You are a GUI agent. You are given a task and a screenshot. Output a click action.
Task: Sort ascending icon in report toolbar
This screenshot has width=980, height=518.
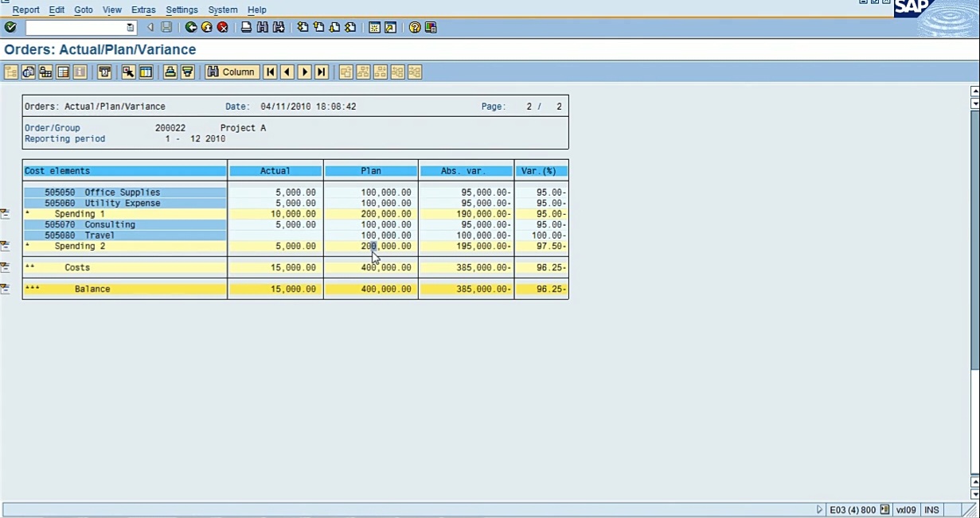pos(170,72)
